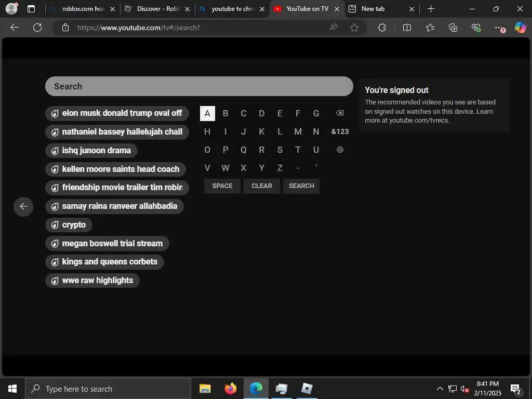Screen dimensions: 532x399
Task: Click the SEARCH key
Action: click(301, 186)
